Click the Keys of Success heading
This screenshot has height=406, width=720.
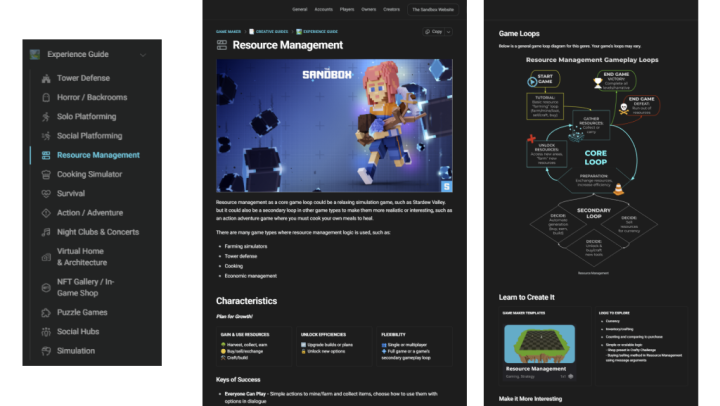(x=238, y=380)
